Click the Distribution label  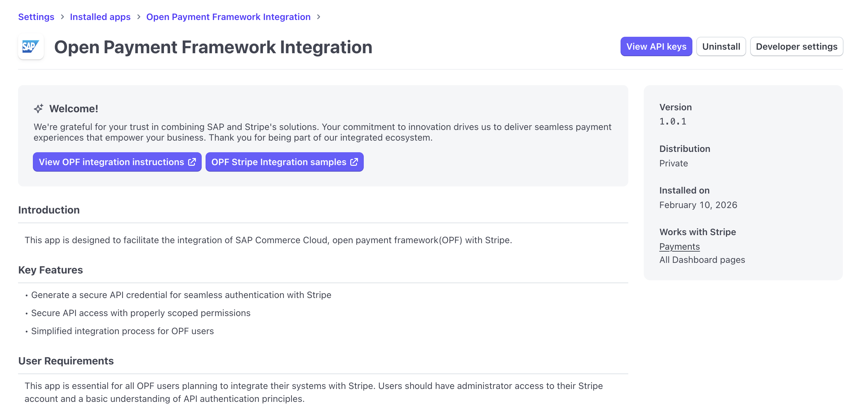pos(685,149)
